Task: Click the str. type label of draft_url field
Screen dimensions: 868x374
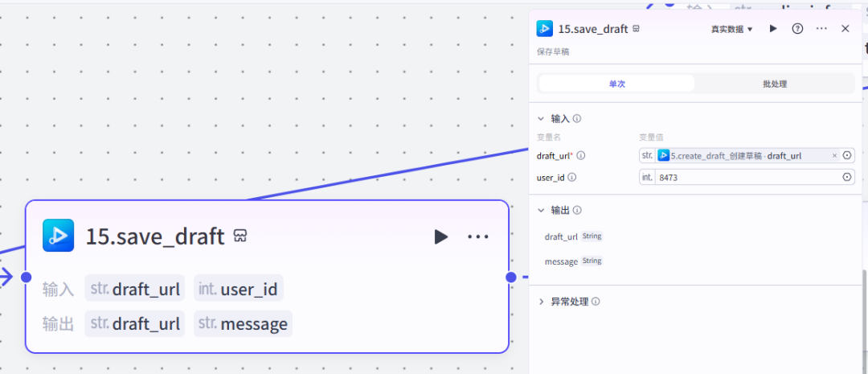Action: click(647, 156)
